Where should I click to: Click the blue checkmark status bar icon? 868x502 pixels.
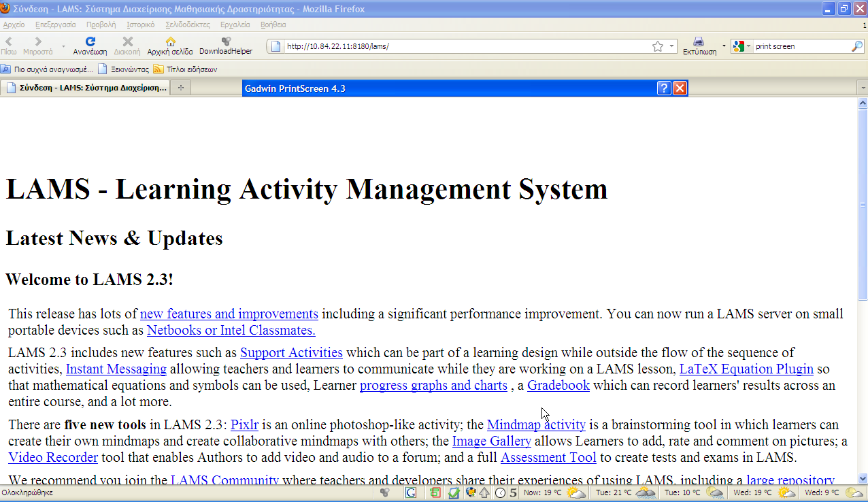click(454, 492)
